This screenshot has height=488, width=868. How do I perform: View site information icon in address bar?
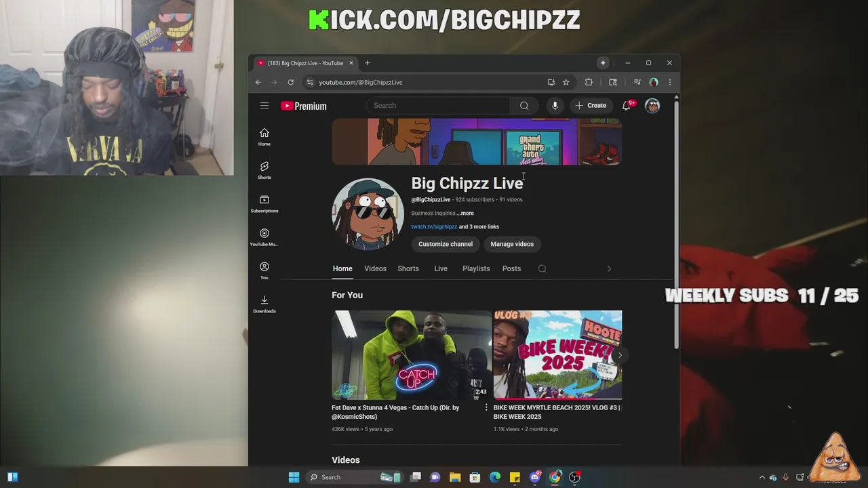(x=310, y=82)
